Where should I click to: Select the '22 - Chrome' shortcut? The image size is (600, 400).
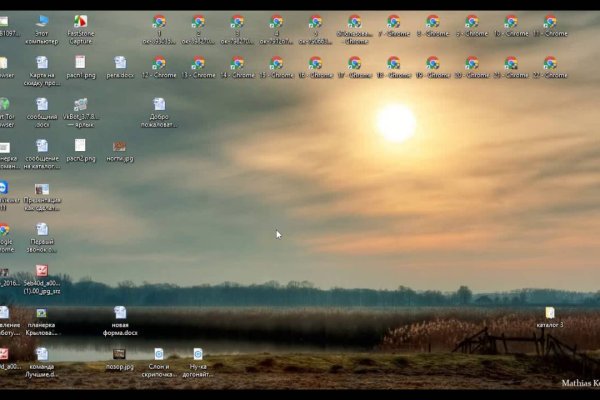pos(549,63)
